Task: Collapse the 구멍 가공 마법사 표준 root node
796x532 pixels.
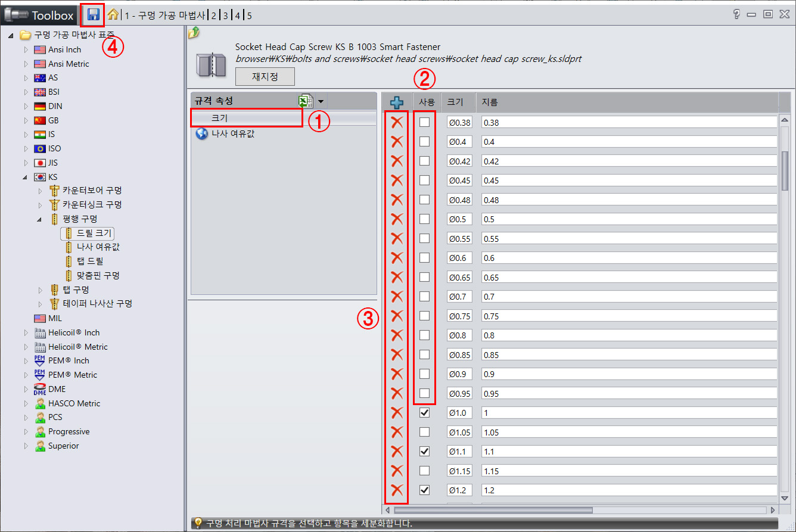Action: [x=11, y=35]
